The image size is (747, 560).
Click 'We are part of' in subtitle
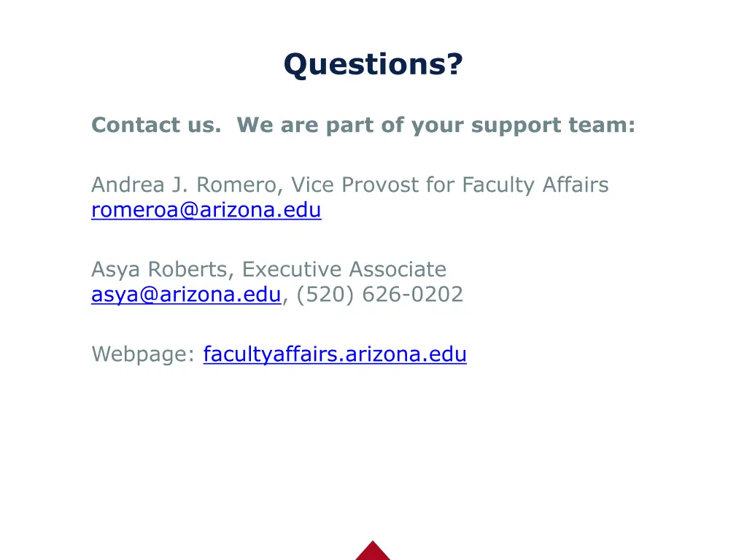[320, 125]
